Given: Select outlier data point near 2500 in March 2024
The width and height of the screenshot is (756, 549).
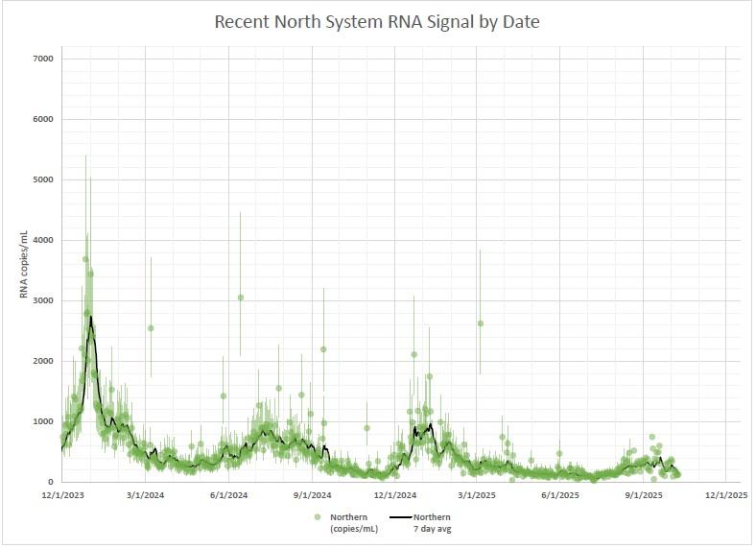Looking at the screenshot, I should coord(151,328).
